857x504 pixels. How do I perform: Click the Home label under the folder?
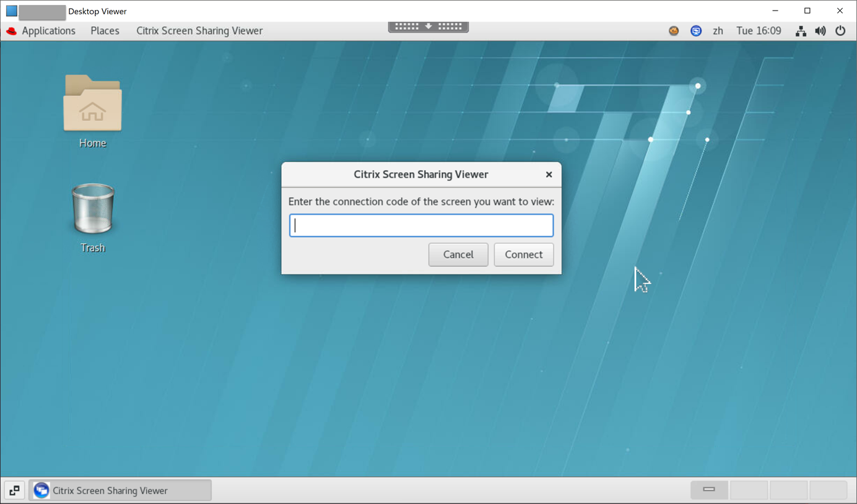(93, 143)
